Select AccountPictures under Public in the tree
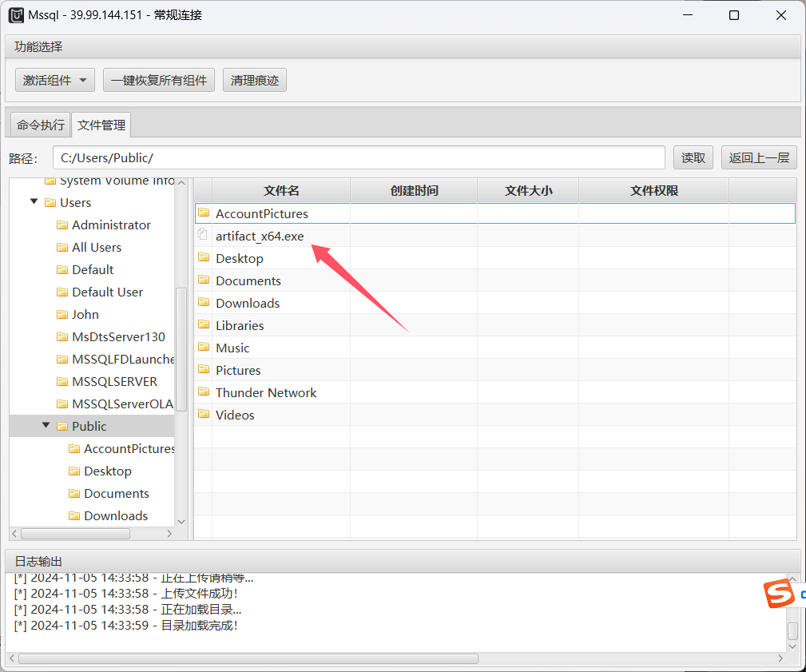 point(129,449)
